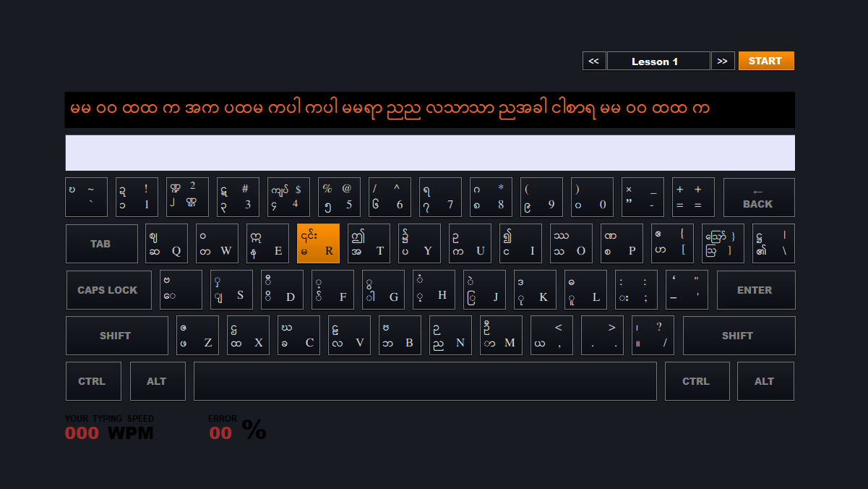The height and width of the screenshot is (489, 868).
Task: Toggle the CAPS LOCK key
Action: click(108, 290)
